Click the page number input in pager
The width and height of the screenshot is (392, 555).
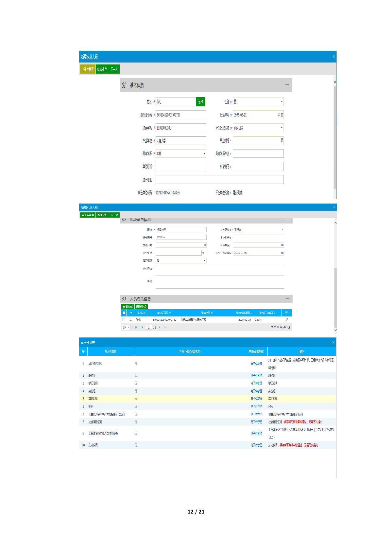tap(149, 327)
